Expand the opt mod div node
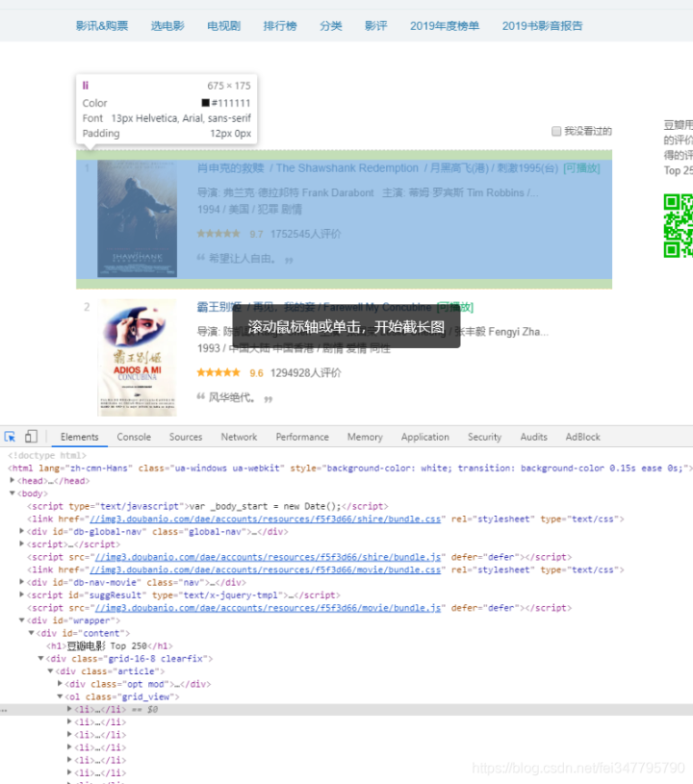Screen dimensions: 693x784 [x=60, y=684]
